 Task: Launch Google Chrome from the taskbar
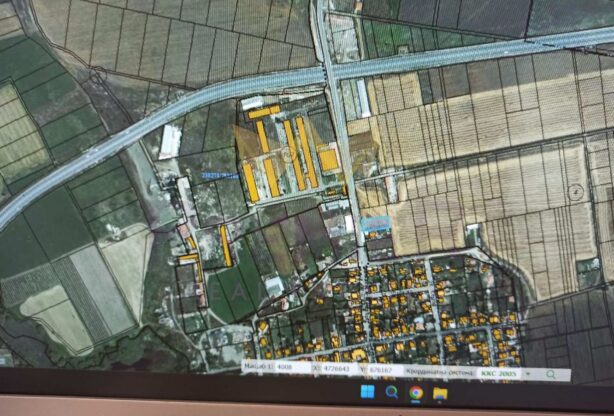(415, 392)
